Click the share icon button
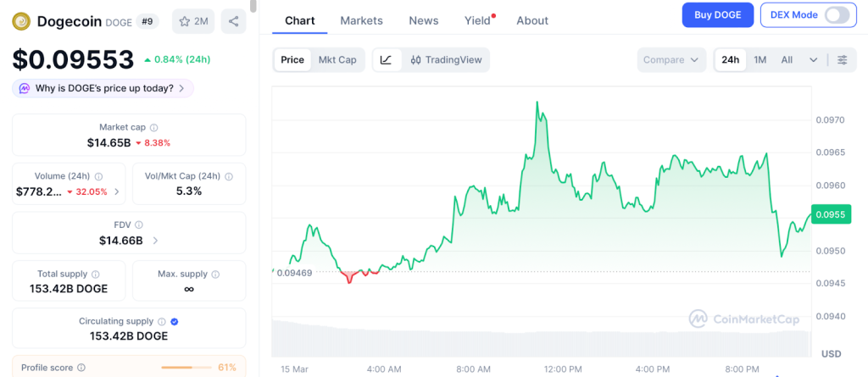Viewport: 868px width, 377px height. [233, 21]
